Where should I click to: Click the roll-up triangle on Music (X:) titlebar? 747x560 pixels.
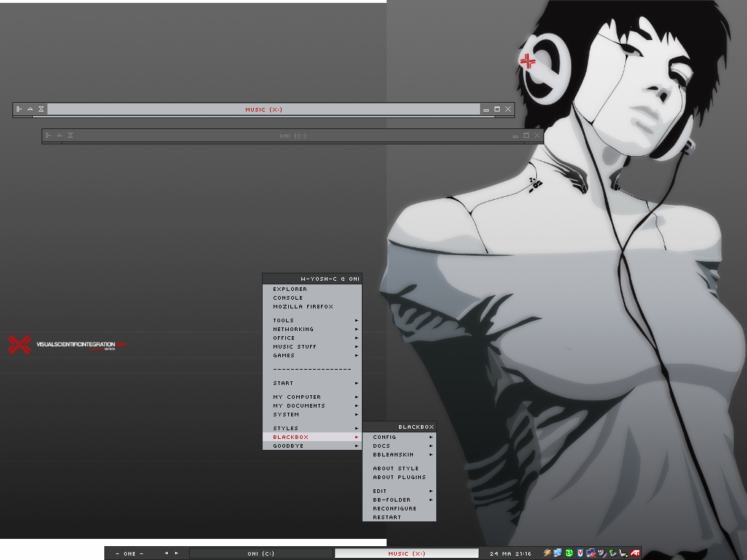tap(30, 109)
